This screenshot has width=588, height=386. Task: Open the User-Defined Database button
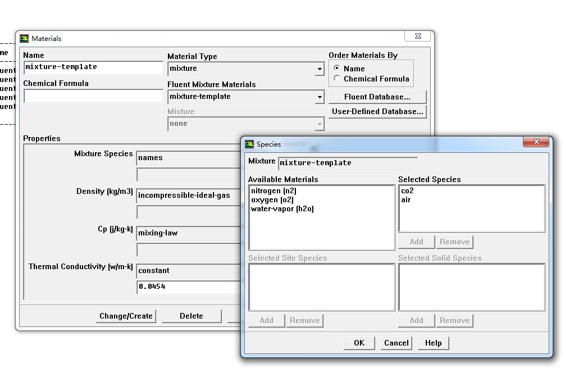pos(377,111)
